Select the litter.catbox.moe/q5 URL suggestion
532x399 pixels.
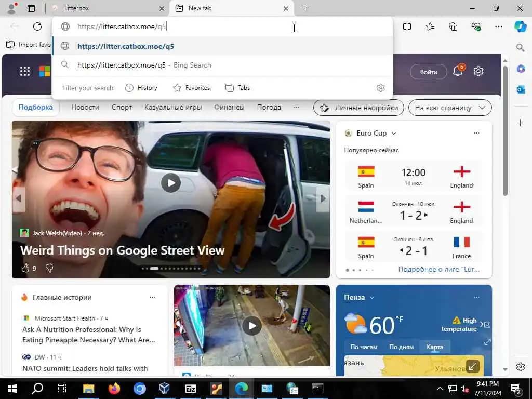[x=222, y=46]
